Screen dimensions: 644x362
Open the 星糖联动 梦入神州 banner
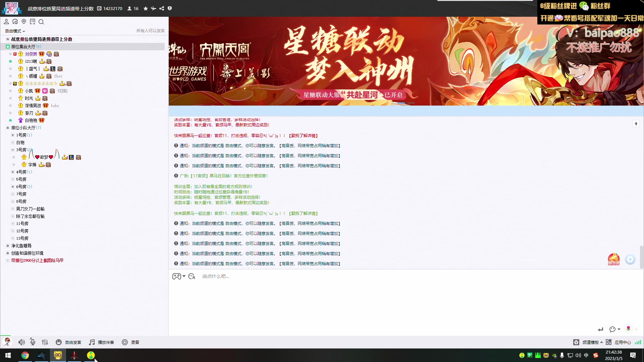(x=406, y=61)
